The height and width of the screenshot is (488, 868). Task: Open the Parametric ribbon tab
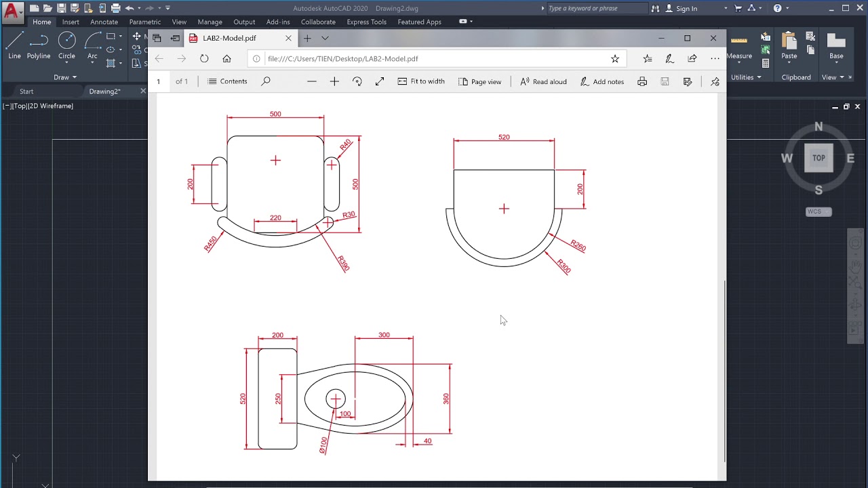(145, 22)
